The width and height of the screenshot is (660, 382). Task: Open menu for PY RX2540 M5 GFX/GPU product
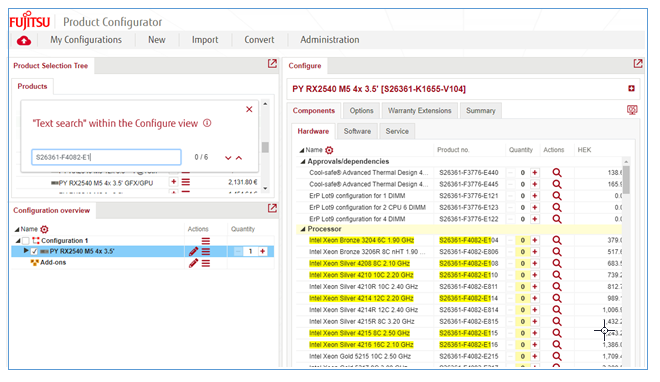186,182
